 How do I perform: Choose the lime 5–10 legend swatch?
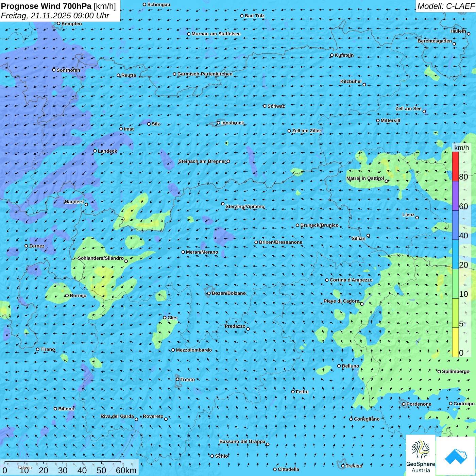click(x=455, y=313)
